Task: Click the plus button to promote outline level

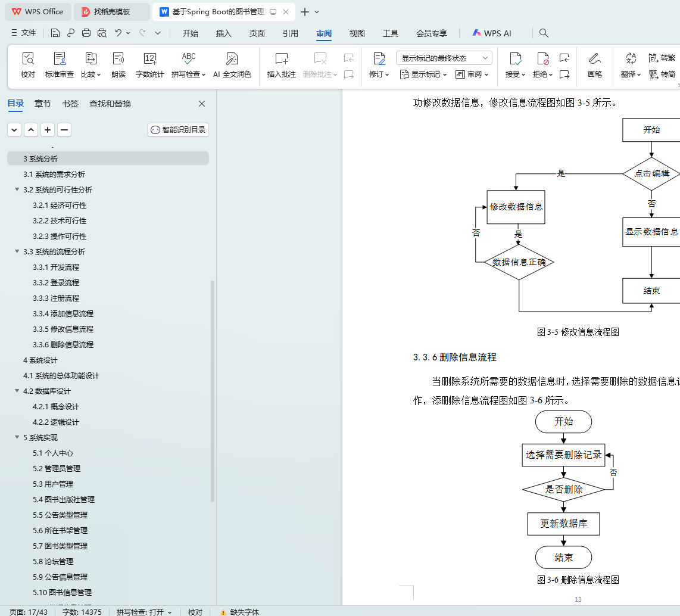Action: click(48, 130)
